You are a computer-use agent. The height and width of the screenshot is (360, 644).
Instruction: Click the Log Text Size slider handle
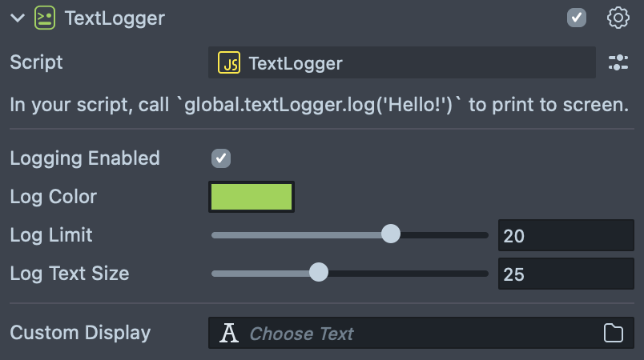click(319, 273)
